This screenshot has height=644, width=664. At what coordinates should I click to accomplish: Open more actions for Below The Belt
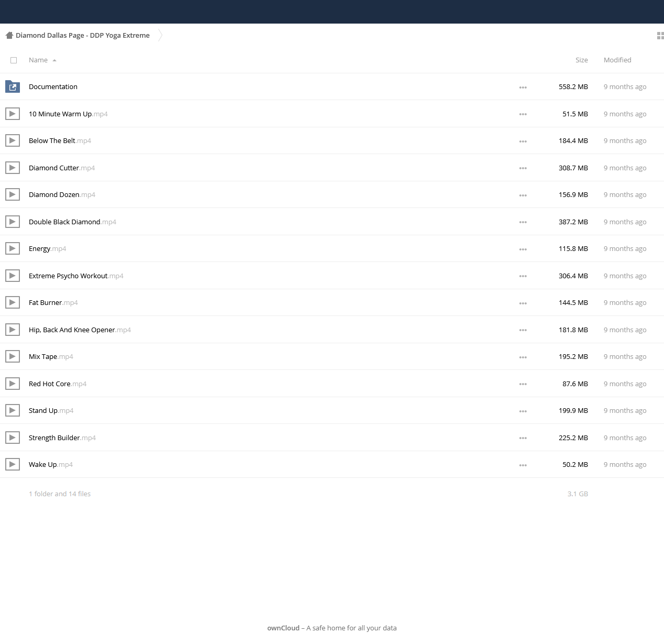(x=523, y=141)
